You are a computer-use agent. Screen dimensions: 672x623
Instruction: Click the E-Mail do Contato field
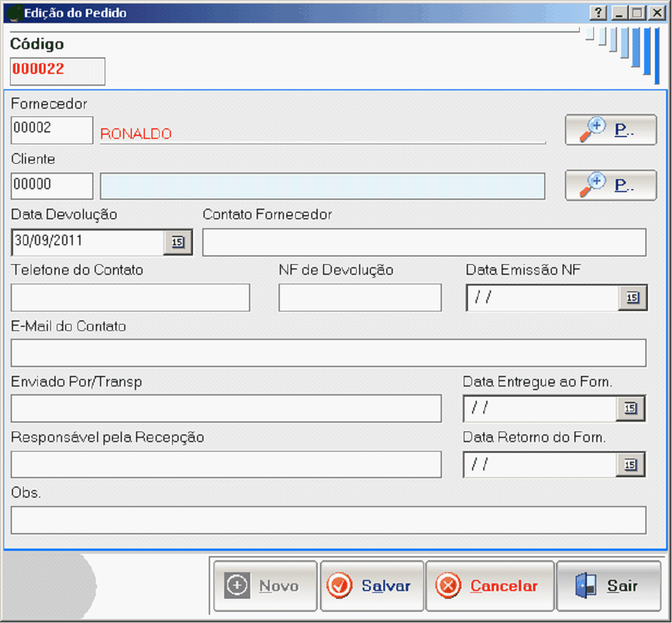(328, 353)
